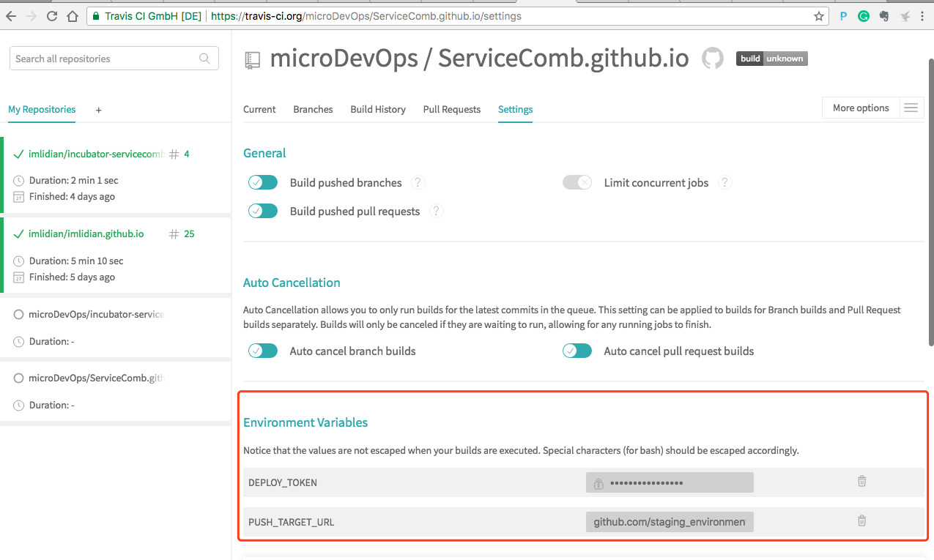The image size is (934, 560).
Task: Switch to the Build History tab
Action: (x=378, y=109)
